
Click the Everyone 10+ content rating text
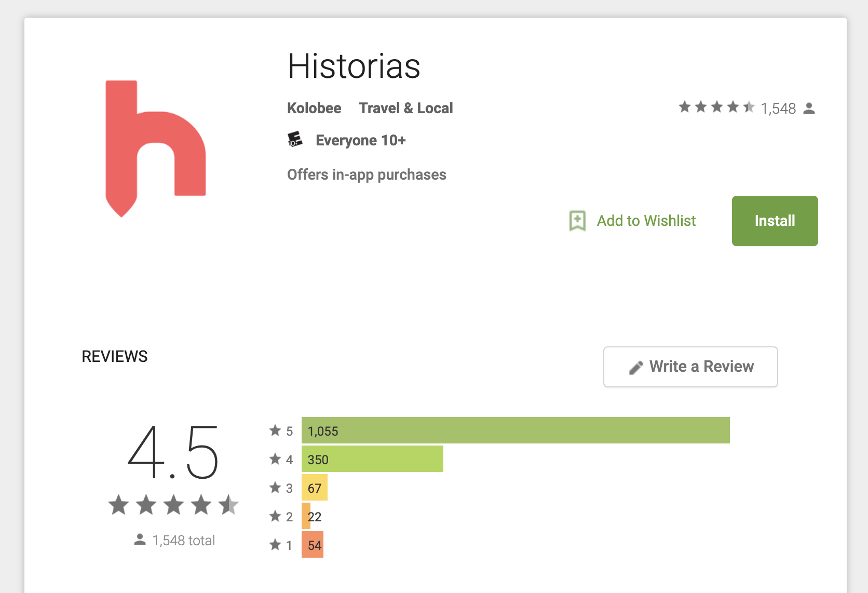pos(360,140)
